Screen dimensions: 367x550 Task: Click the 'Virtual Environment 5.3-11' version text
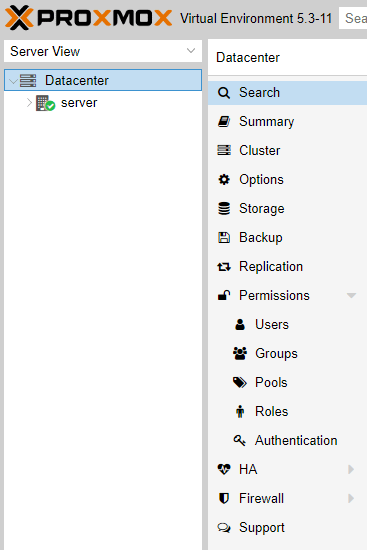256,18
